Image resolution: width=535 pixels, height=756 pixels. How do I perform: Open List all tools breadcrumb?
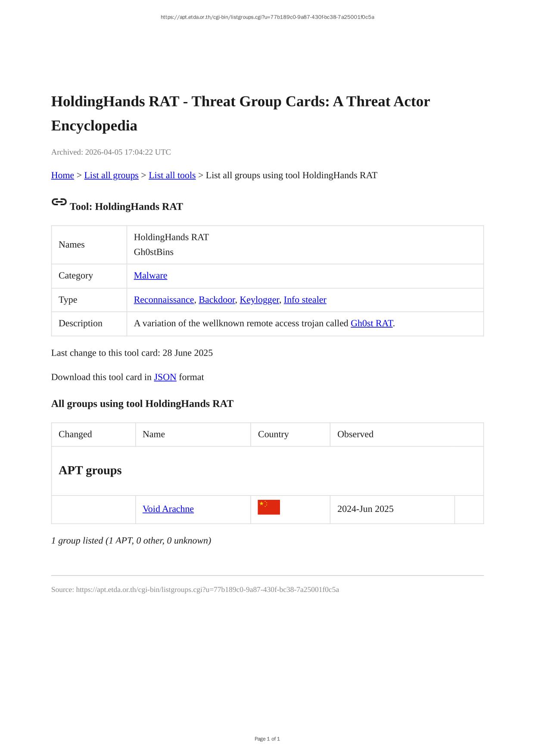(x=172, y=175)
